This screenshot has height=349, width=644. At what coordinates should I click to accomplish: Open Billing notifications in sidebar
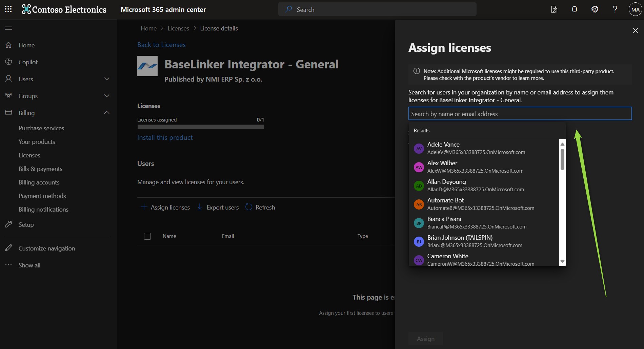(43, 210)
